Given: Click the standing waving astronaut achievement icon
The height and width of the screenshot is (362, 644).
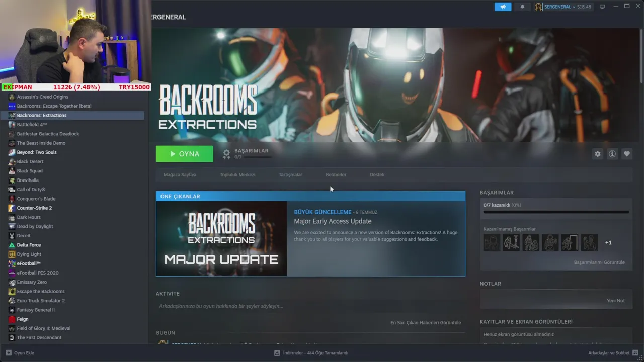Looking at the screenshot, I should (x=550, y=243).
